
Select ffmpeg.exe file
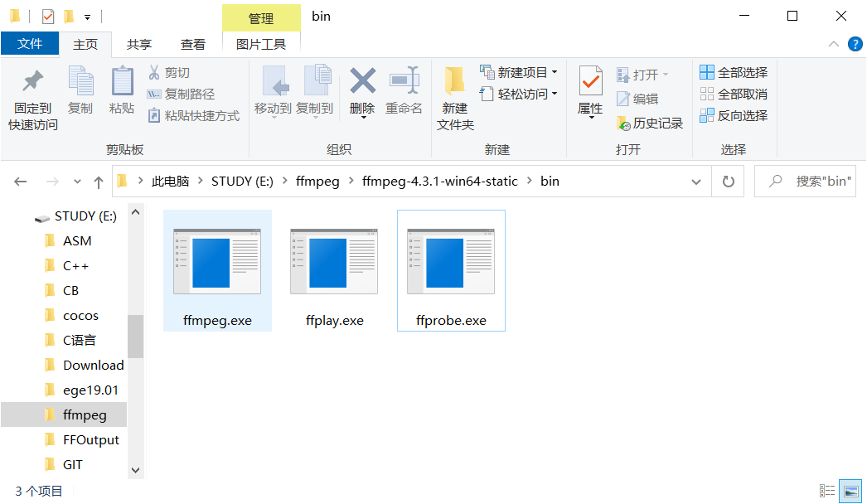click(217, 270)
